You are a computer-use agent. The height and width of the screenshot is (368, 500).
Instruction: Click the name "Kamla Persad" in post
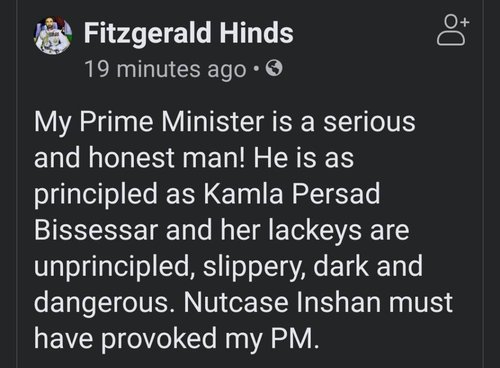point(292,194)
